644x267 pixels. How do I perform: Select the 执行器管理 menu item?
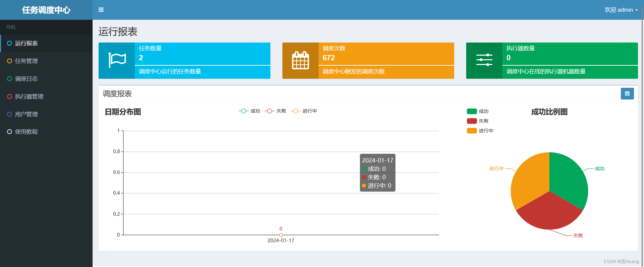pos(46,96)
